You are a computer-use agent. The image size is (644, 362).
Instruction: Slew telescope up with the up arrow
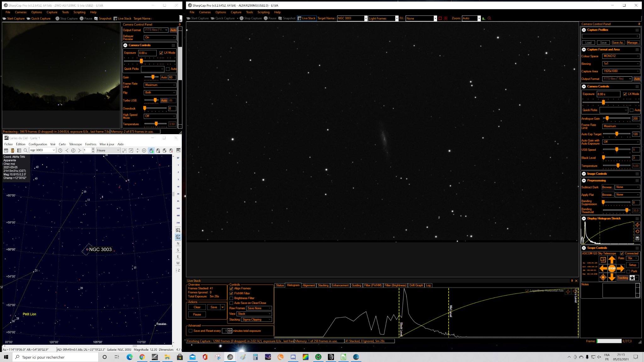coord(612,260)
